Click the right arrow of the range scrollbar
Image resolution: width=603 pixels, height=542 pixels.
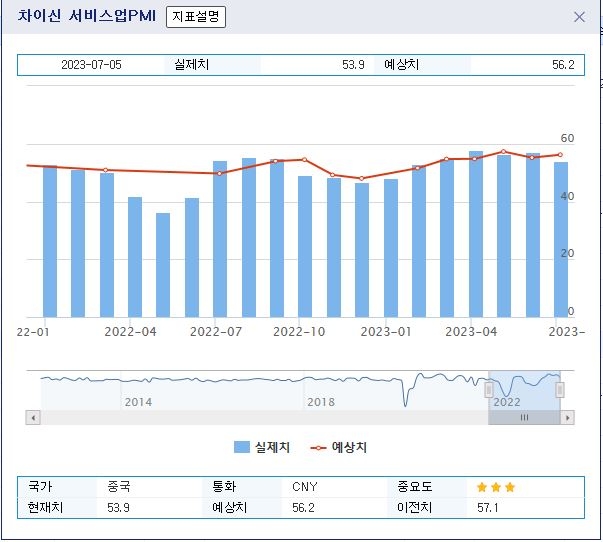tap(568, 417)
